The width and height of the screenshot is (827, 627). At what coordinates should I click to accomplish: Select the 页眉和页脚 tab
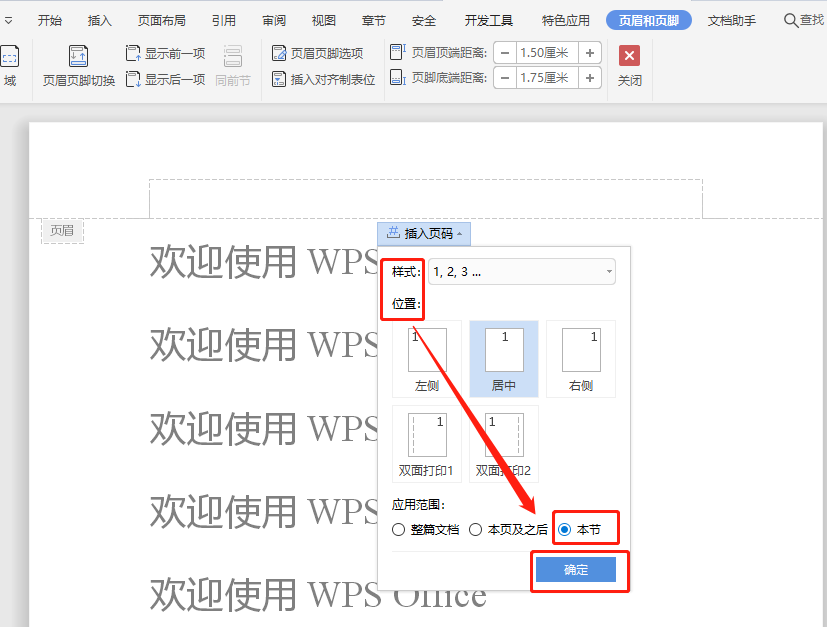649,21
